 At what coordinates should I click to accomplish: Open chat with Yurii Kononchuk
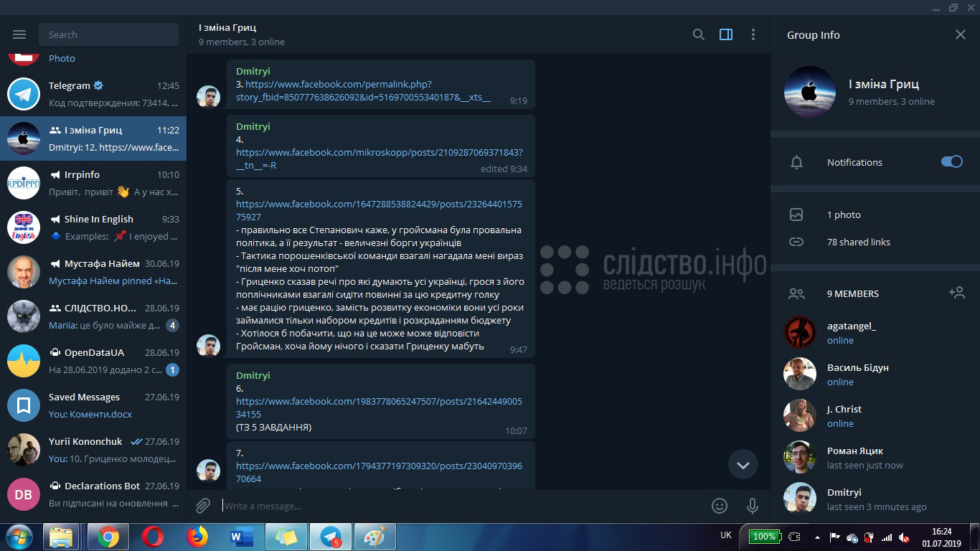(x=93, y=450)
